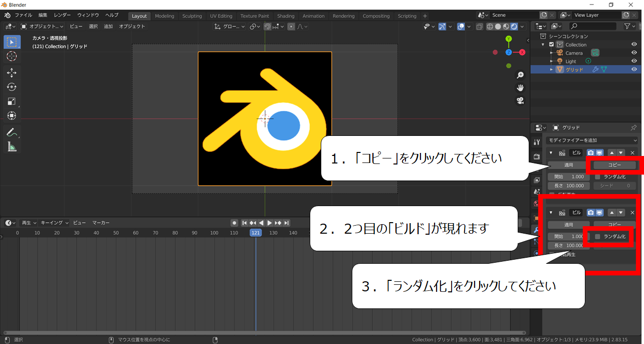Open the オブジェクト mode dropdown
The width and height of the screenshot is (644, 344).
42,27
